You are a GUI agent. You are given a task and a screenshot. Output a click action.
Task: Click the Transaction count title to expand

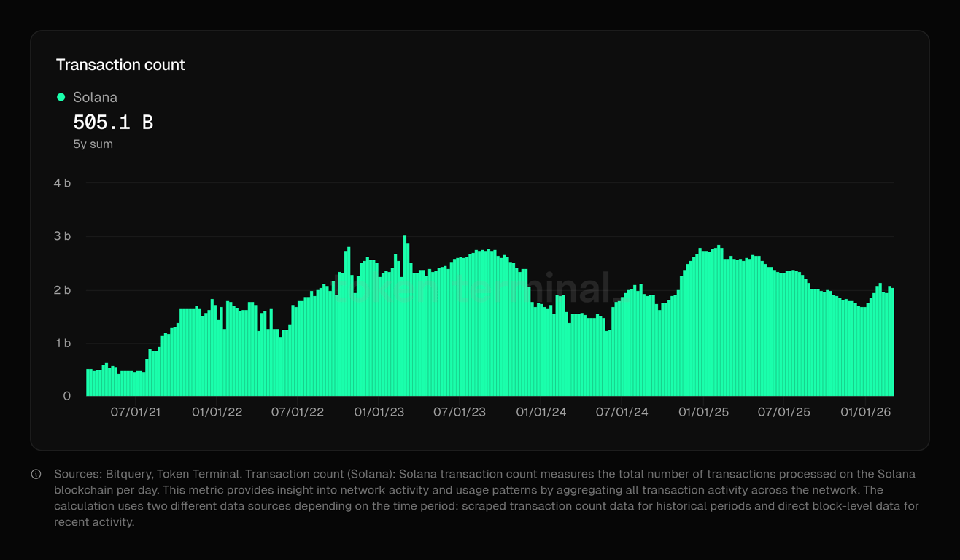[120, 65]
